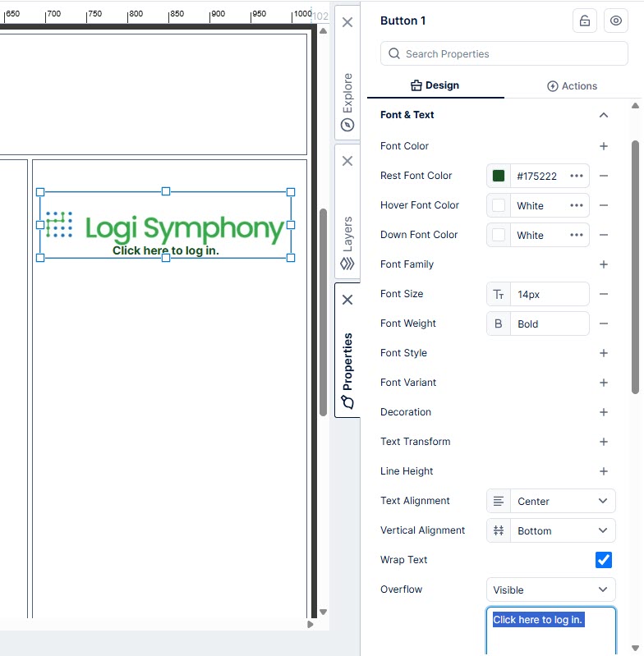Expand the Overflow dropdown
This screenshot has height=656, width=644.
[x=551, y=589]
